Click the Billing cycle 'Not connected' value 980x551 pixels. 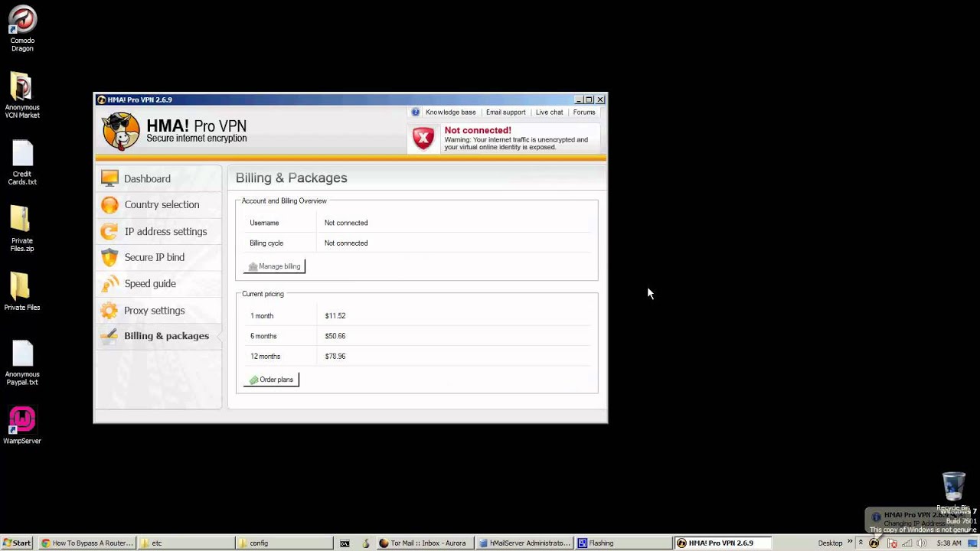(346, 243)
